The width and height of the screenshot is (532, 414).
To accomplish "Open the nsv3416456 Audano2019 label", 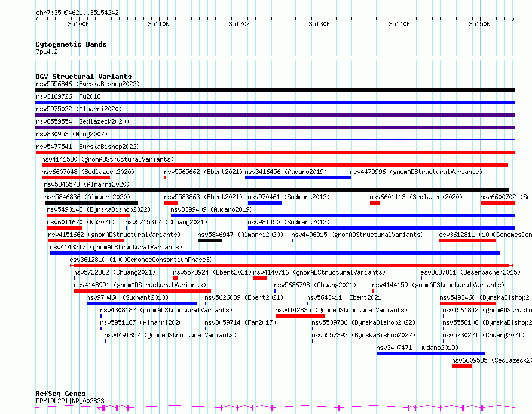I will (286, 172).
